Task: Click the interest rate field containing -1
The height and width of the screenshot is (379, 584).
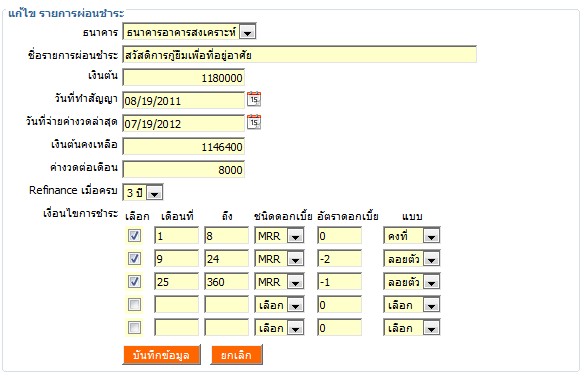Action: tap(340, 282)
